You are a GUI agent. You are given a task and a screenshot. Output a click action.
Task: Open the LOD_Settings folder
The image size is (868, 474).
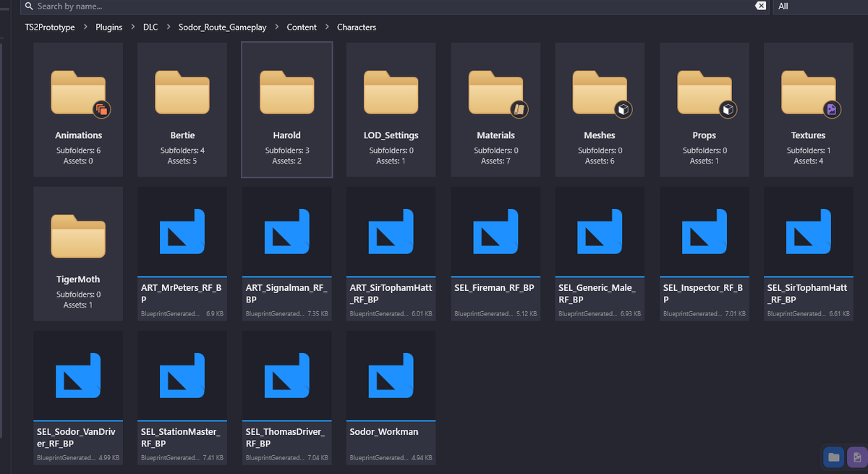(391, 109)
